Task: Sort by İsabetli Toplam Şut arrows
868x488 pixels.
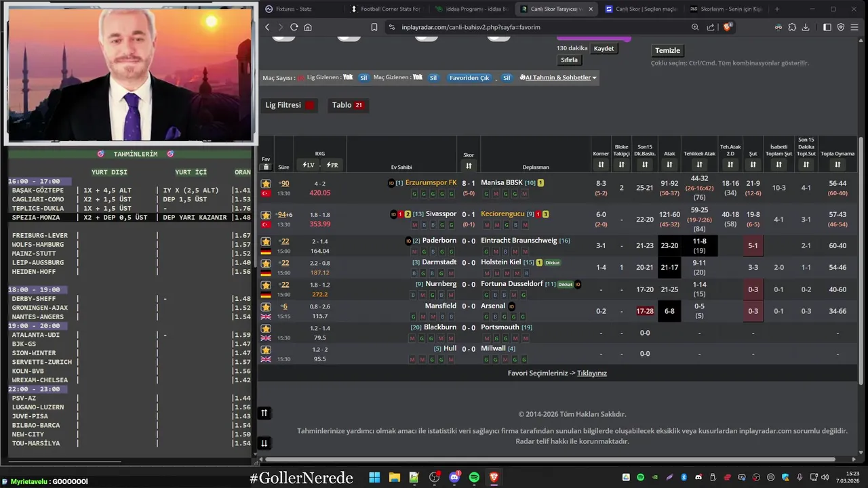Action: pos(778,165)
